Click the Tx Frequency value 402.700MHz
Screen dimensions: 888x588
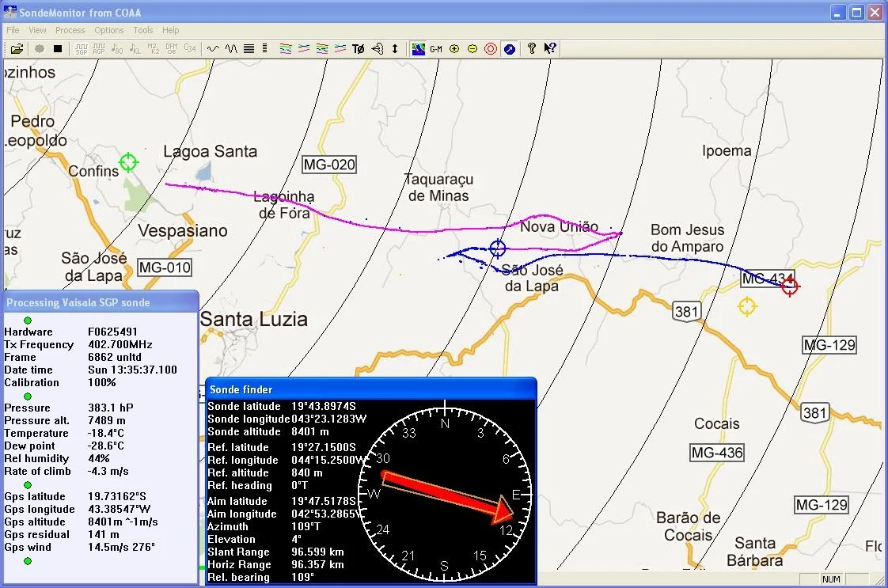[x=120, y=344]
